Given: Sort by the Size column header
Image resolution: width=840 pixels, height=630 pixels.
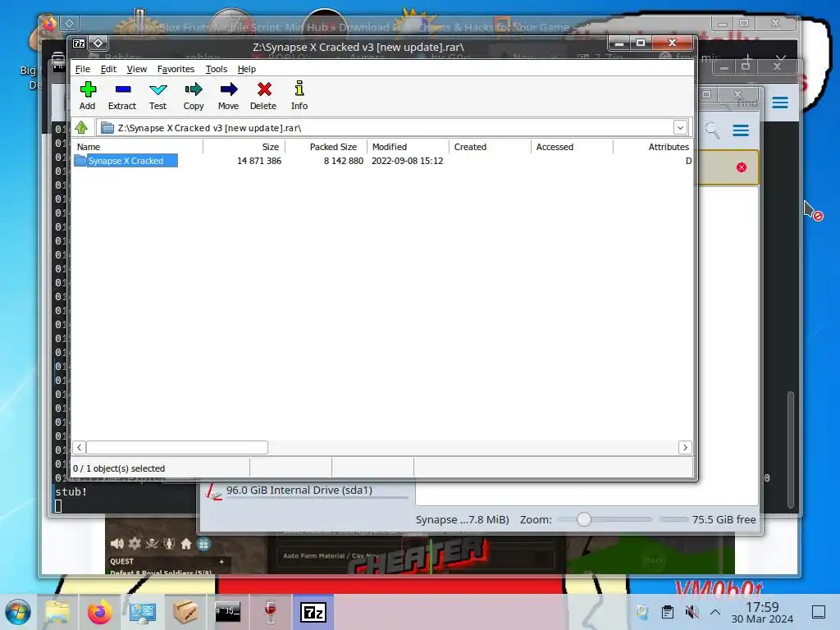Looking at the screenshot, I should click(x=244, y=147).
